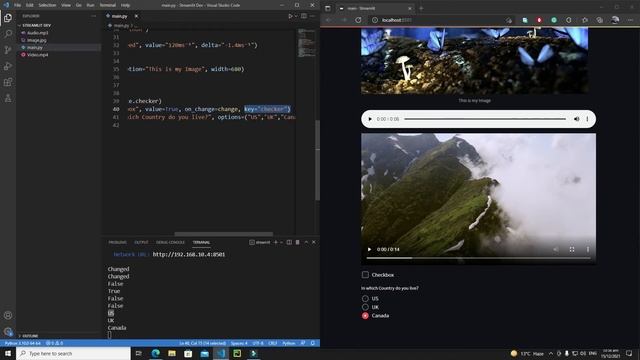This screenshot has width=640, height=360.
Task: Select the US radio option
Action: pos(365,299)
